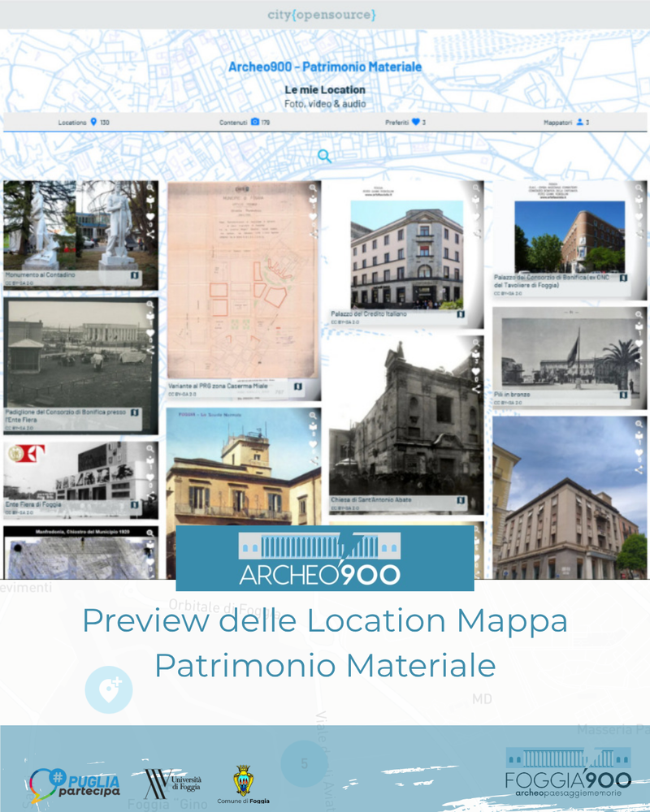This screenshot has height=812, width=650.
Task: Show Palazzo del Credito Italiano on map
Action: click(x=461, y=314)
